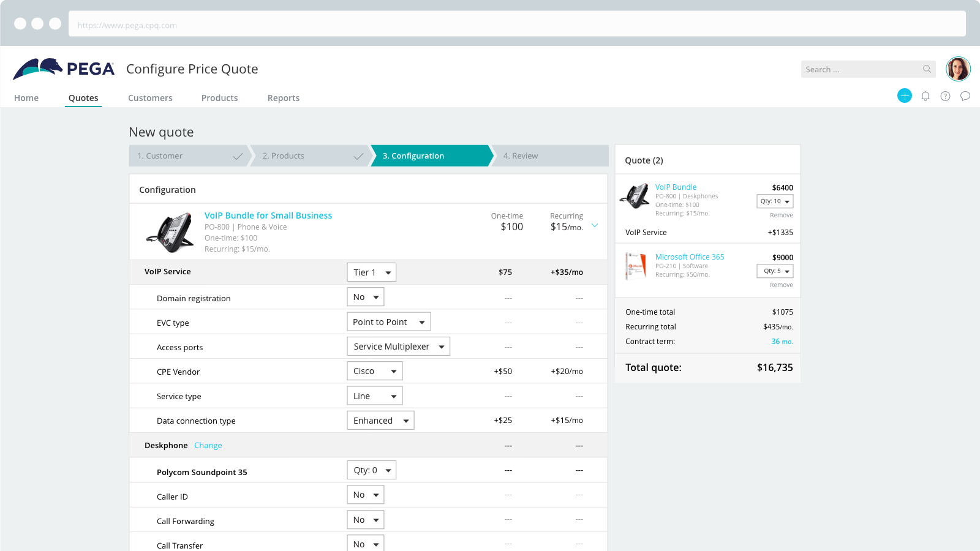980x551 pixels.
Task: Open the Polycom Soundpoint 35 quantity dropdown
Action: click(372, 470)
